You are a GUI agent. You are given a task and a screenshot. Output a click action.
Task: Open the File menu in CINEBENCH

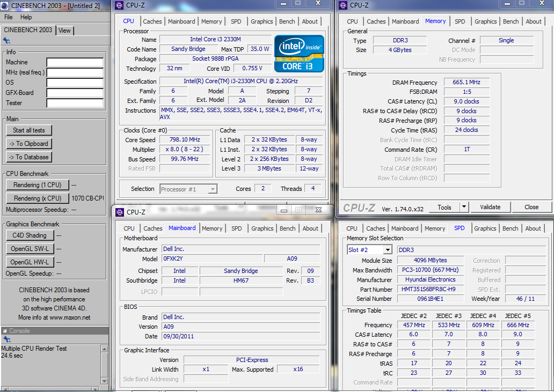(x=9, y=17)
